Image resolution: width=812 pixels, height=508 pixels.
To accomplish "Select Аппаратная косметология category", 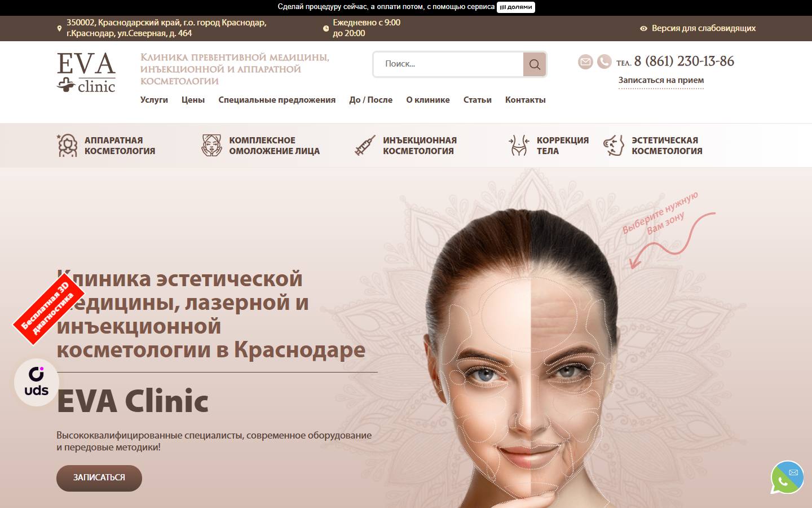I will [x=120, y=146].
